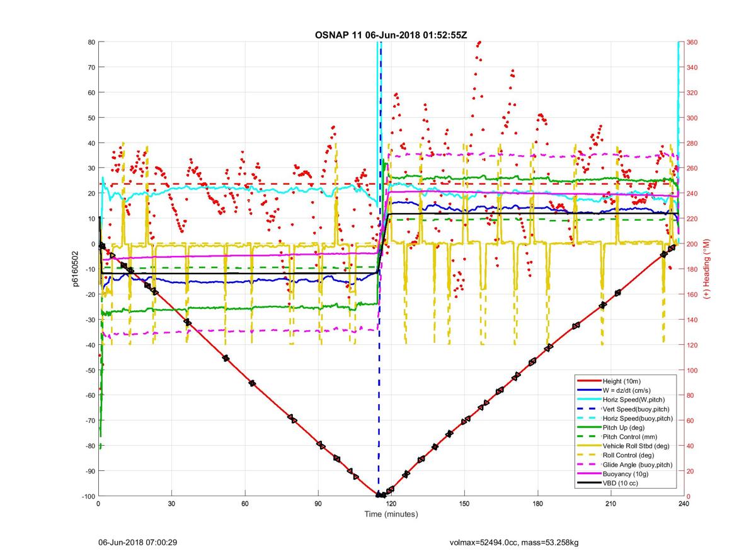This screenshot has width=756, height=558.
Task: Click the heading axis tick label "260"
Action: click(x=692, y=168)
